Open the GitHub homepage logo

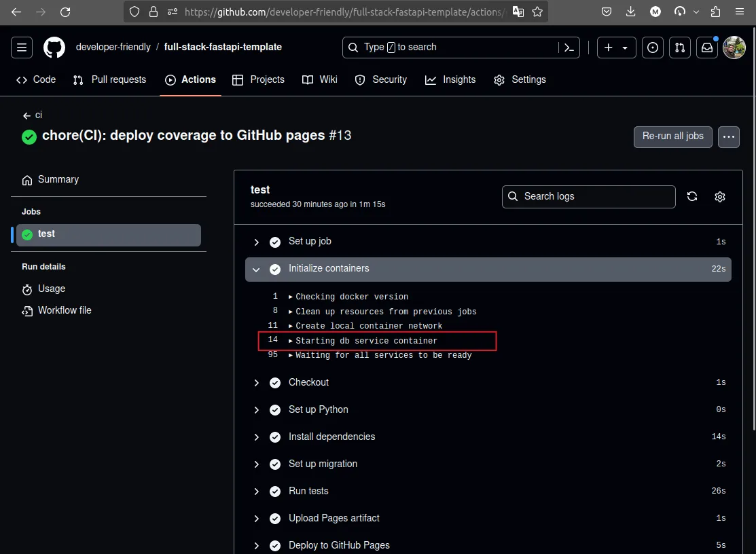click(x=54, y=48)
